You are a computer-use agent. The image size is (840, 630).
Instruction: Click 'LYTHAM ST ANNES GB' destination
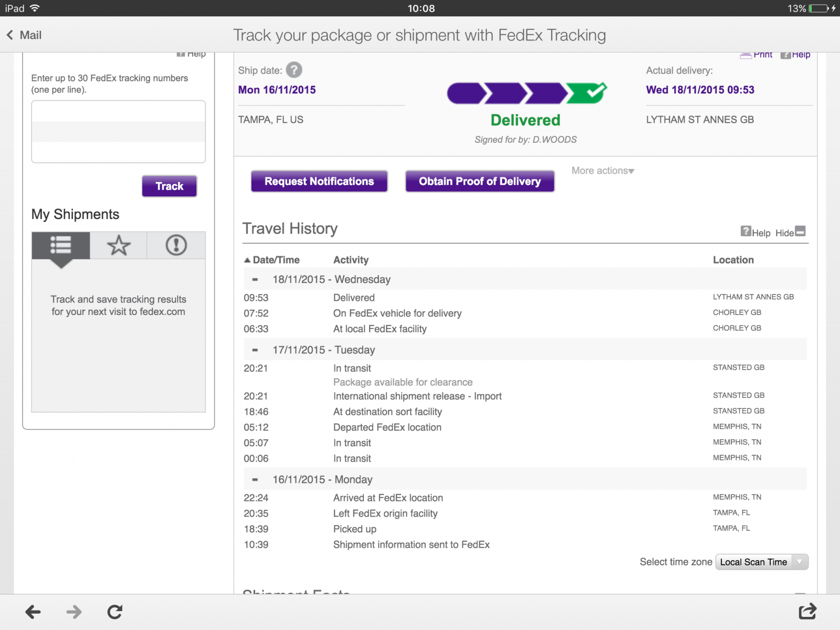tap(700, 120)
